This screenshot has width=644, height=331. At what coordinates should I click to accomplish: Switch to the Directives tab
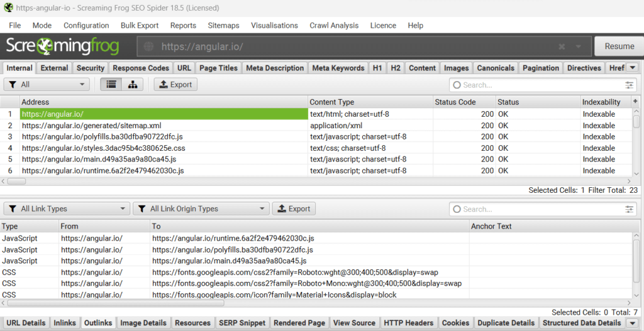(584, 68)
